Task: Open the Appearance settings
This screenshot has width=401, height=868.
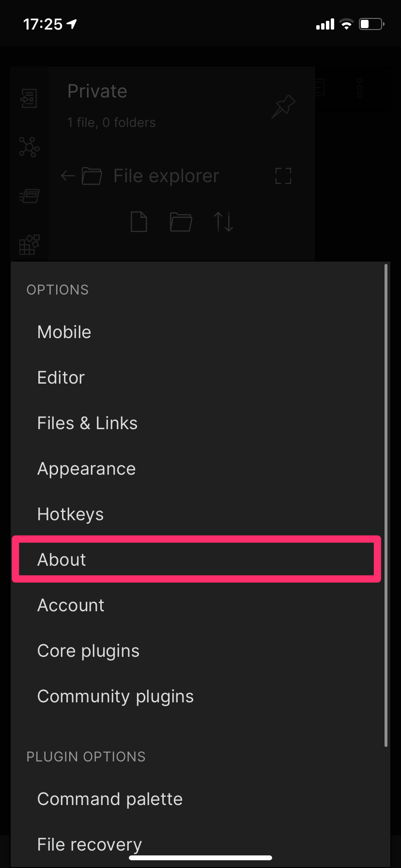Action: tap(86, 469)
